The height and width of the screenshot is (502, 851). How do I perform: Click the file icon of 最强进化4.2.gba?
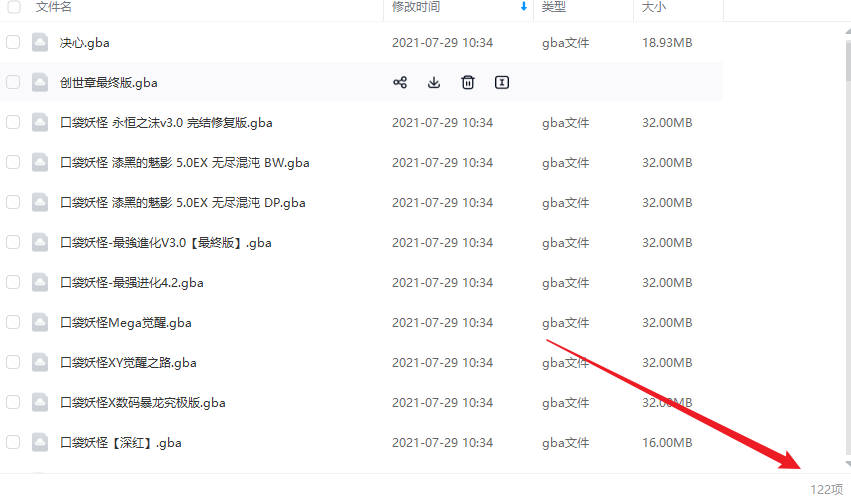[x=40, y=283]
